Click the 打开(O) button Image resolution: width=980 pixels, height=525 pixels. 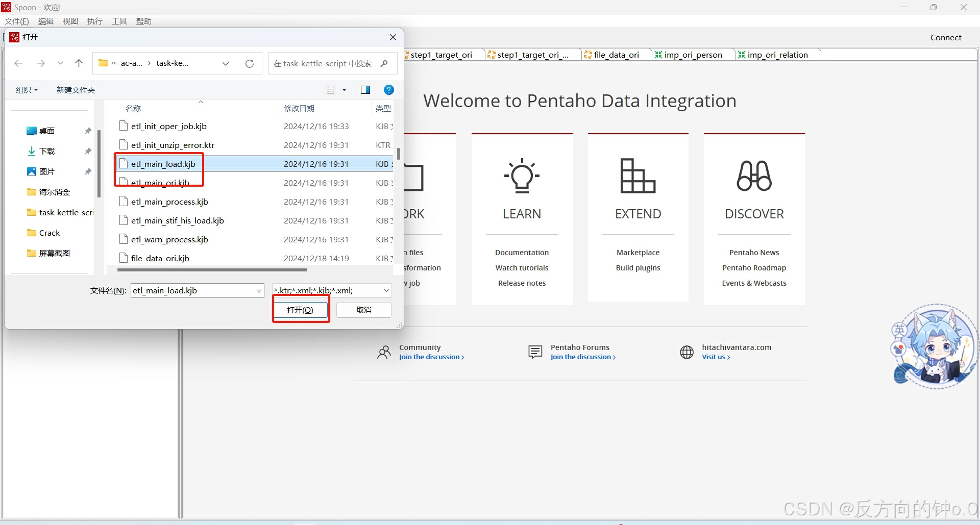coord(300,310)
